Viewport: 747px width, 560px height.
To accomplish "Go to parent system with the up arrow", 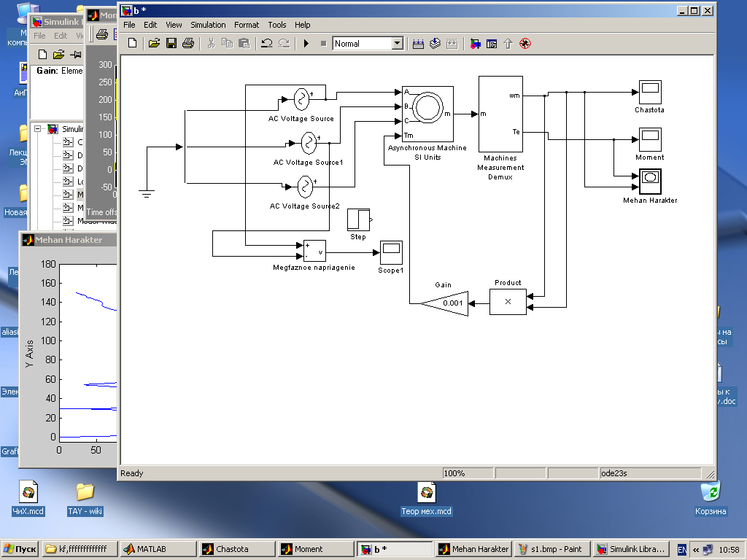I will point(508,44).
